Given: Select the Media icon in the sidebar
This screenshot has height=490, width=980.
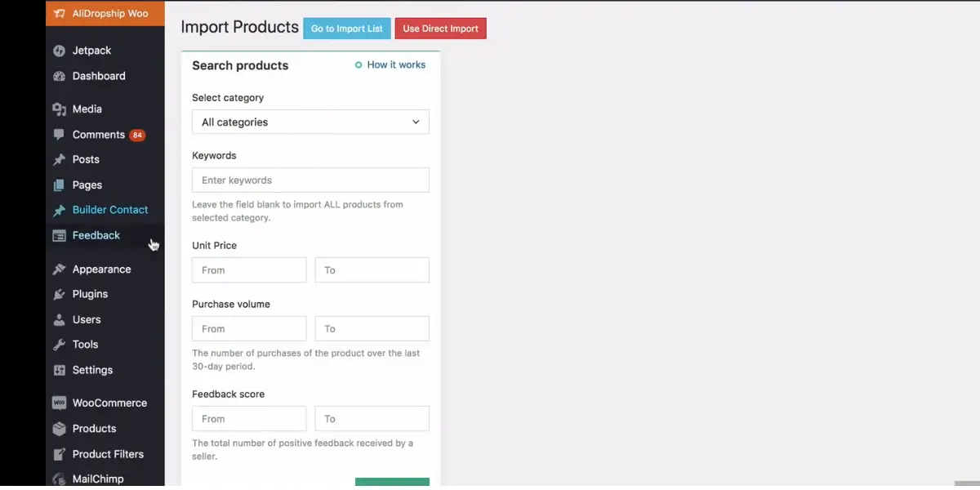Looking at the screenshot, I should (59, 109).
